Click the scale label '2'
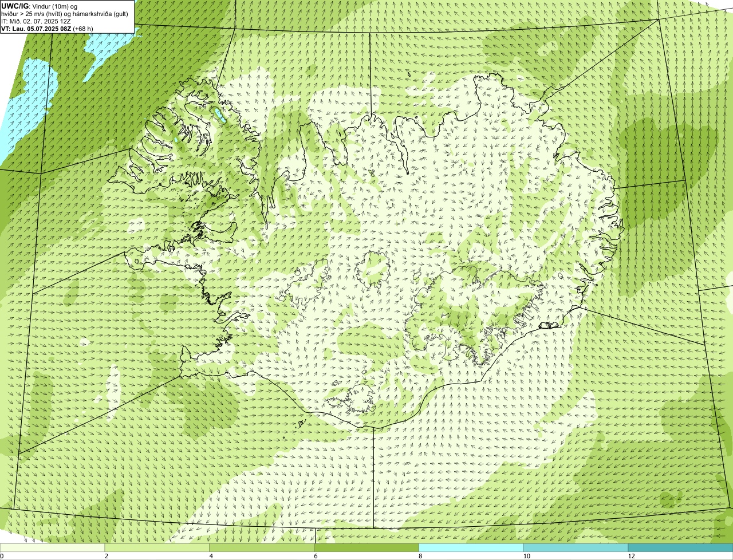Image resolution: width=733 pixels, height=560 pixels. pyautogui.click(x=107, y=556)
